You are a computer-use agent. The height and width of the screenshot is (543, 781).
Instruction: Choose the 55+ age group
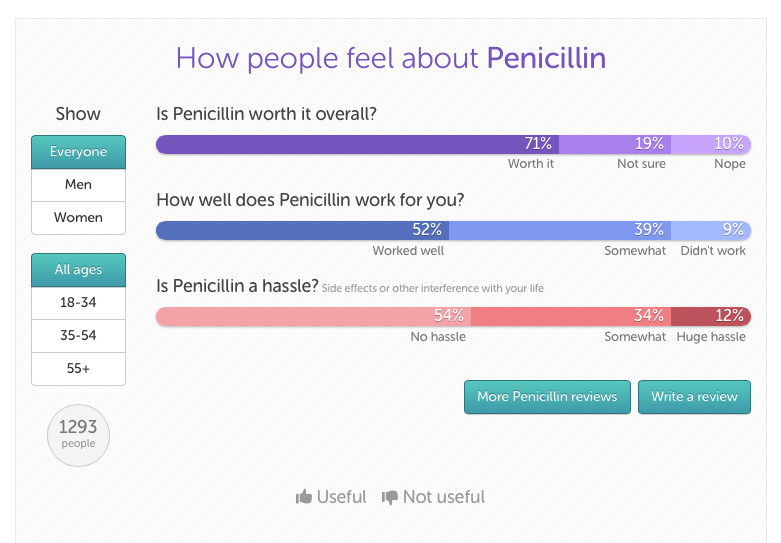pyautogui.click(x=78, y=369)
